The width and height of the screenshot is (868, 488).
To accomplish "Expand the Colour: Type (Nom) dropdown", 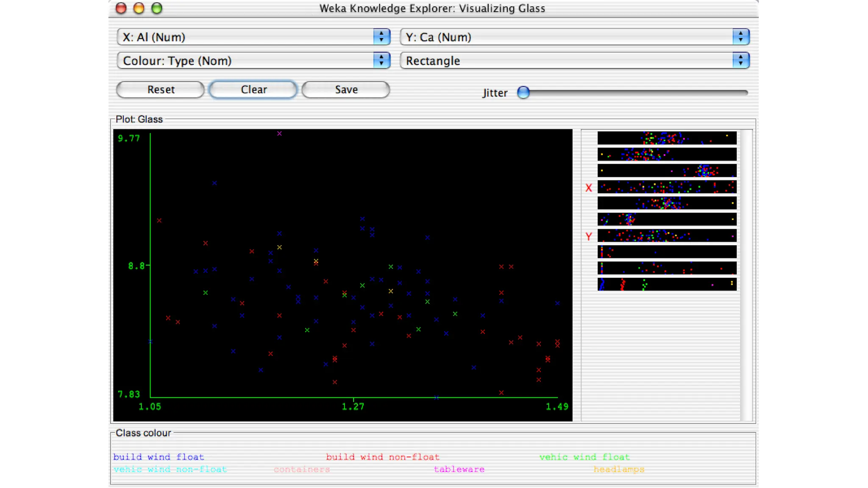I will click(253, 61).
